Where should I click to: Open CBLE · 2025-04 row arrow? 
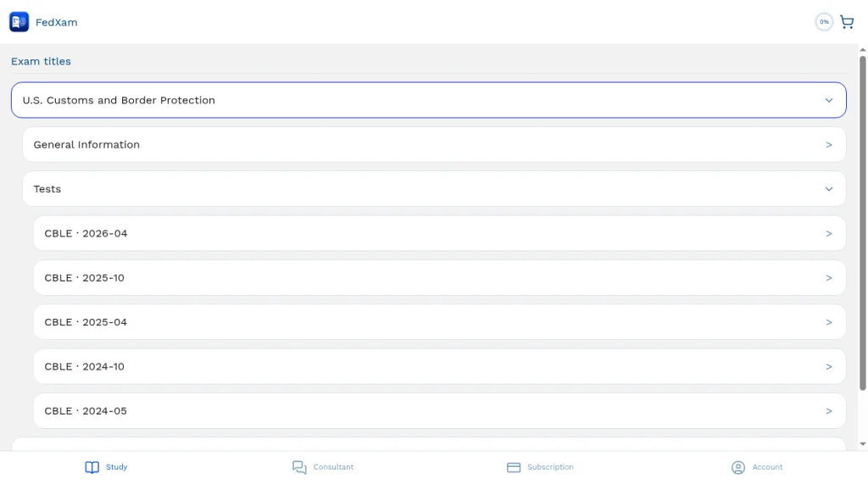click(x=829, y=322)
